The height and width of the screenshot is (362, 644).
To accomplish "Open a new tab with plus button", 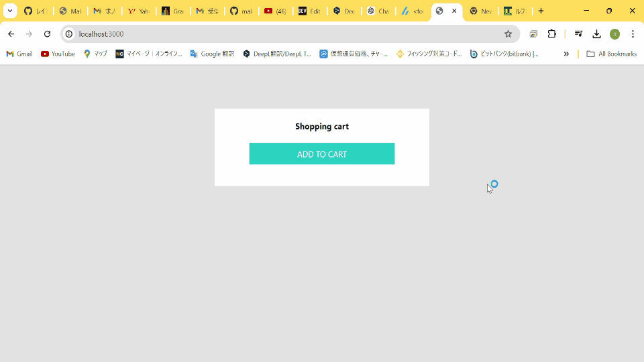I will [x=541, y=11].
